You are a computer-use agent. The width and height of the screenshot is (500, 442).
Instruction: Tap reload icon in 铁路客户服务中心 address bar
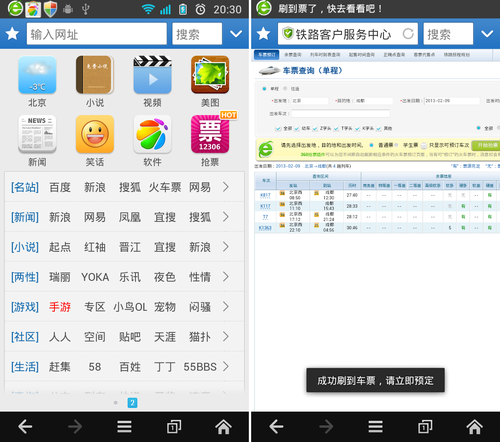[x=408, y=34]
